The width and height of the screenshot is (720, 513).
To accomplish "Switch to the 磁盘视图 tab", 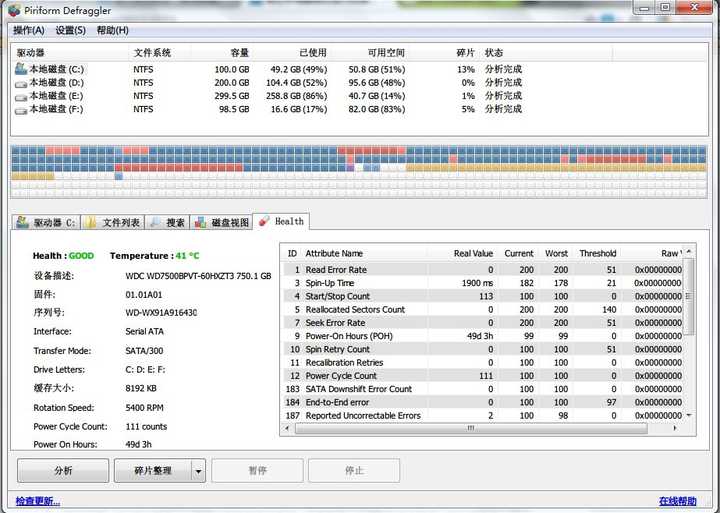I will (221, 222).
